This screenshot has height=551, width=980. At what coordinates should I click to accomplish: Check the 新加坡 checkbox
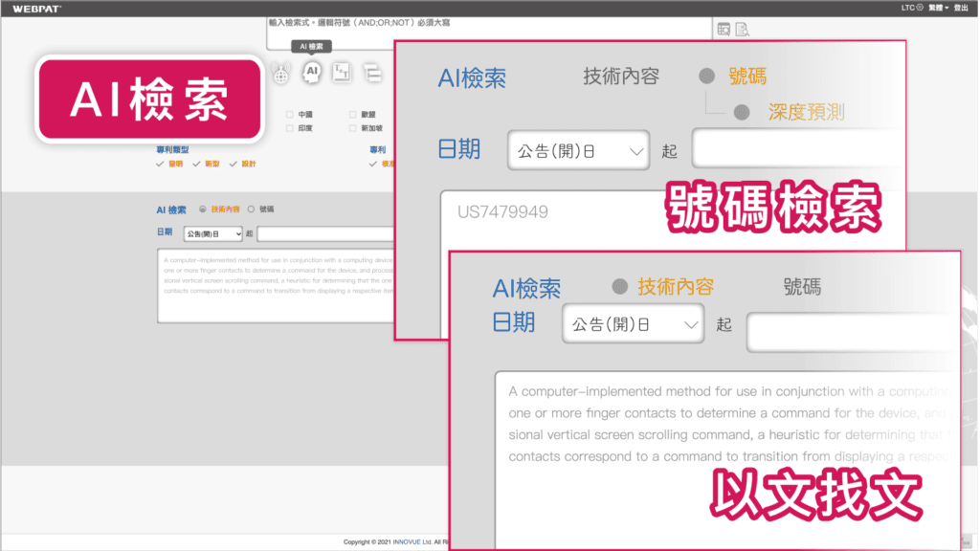point(353,127)
